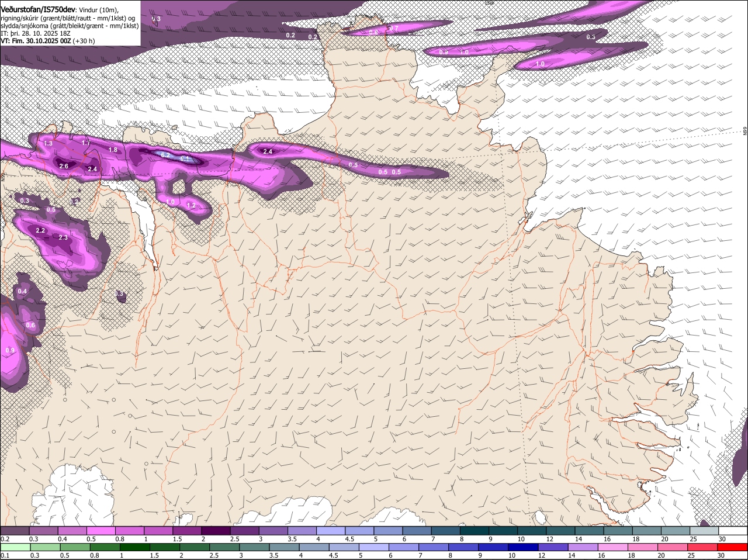Click the 4.1 precipitation value on the map
Screen dimensions: 748x560
tap(185, 158)
